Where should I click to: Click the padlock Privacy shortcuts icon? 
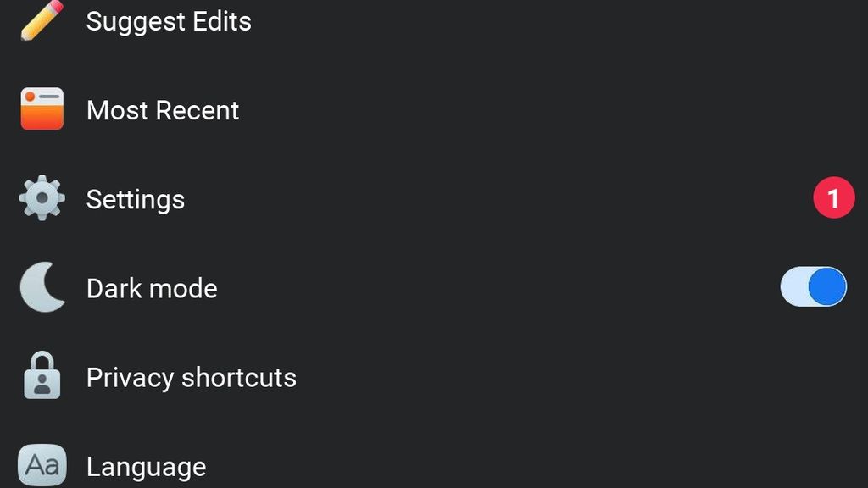[x=42, y=377]
